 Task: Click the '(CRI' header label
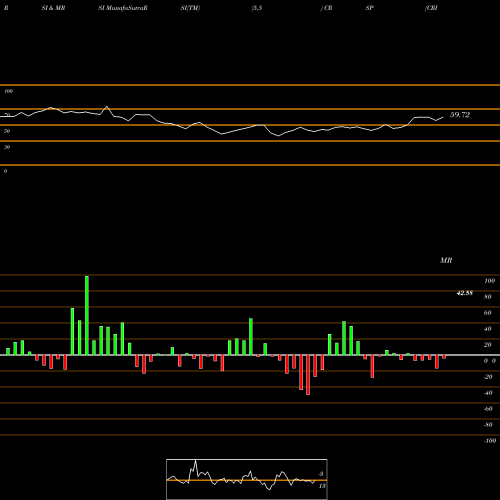click(x=431, y=8)
